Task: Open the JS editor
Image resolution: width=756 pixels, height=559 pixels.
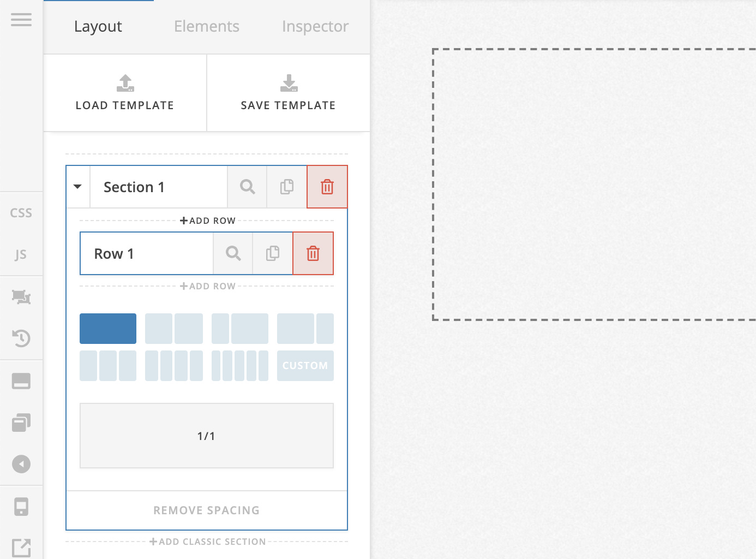Action: click(21, 254)
